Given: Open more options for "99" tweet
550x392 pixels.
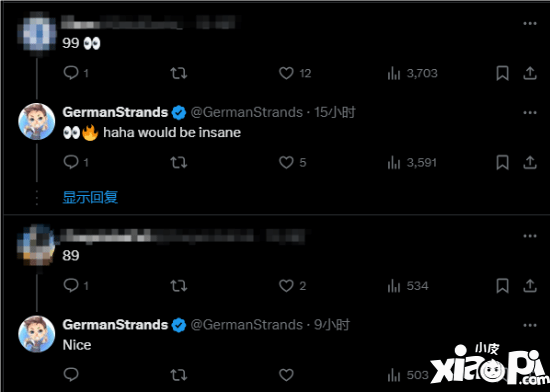Looking at the screenshot, I should pyautogui.click(x=530, y=23).
